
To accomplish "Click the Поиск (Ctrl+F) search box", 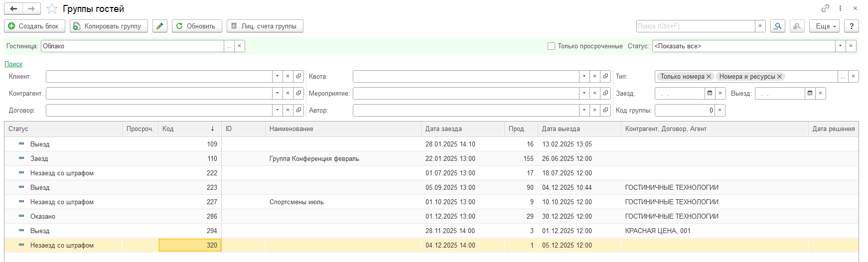I will [696, 26].
